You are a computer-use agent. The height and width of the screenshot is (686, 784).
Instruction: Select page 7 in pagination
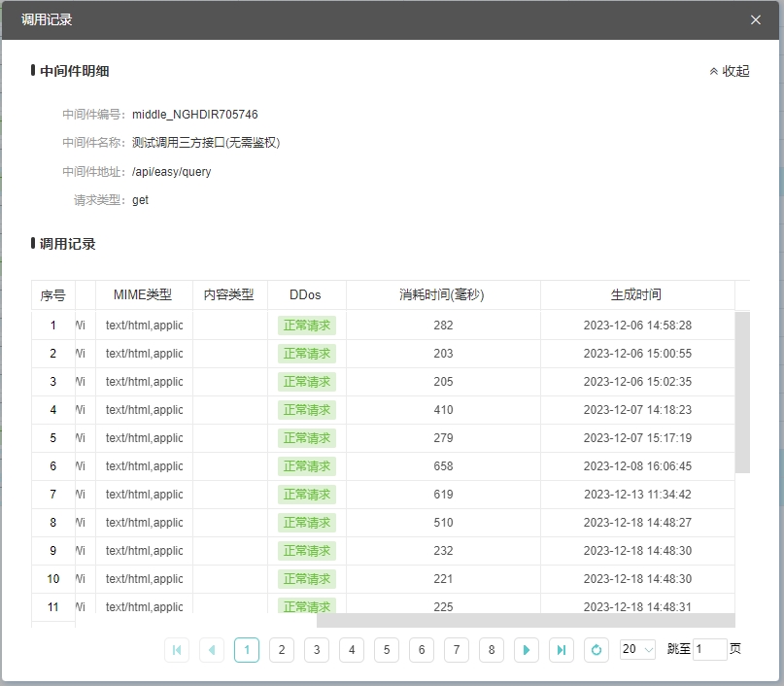[x=457, y=650]
